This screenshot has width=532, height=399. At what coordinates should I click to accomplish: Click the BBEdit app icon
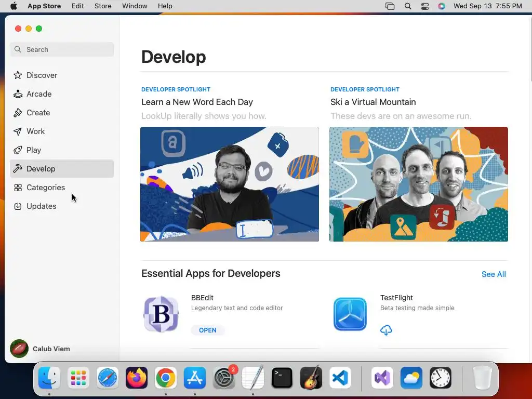tap(161, 314)
